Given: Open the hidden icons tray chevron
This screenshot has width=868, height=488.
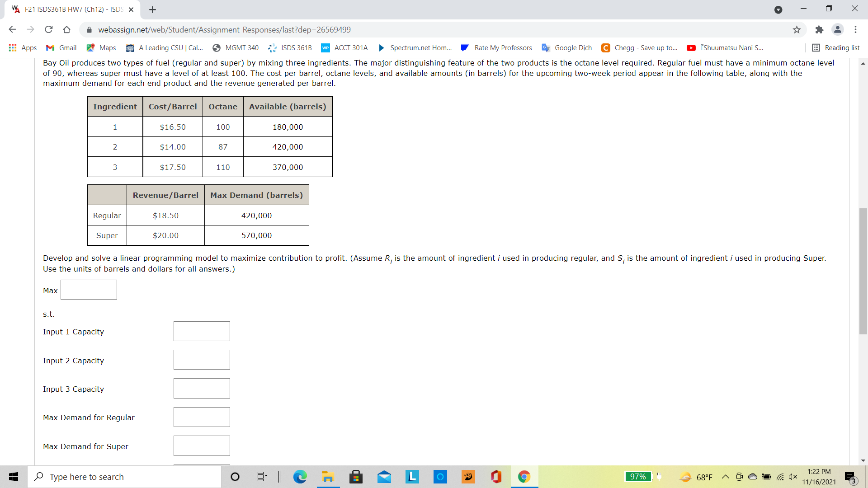Looking at the screenshot, I should coord(726,477).
